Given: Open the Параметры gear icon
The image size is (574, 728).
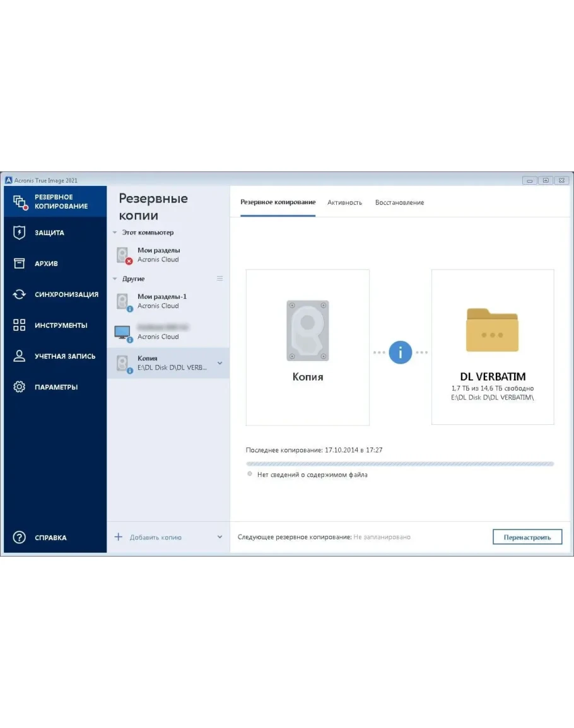Looking at the screenshot, I should [x=20, y=387].
